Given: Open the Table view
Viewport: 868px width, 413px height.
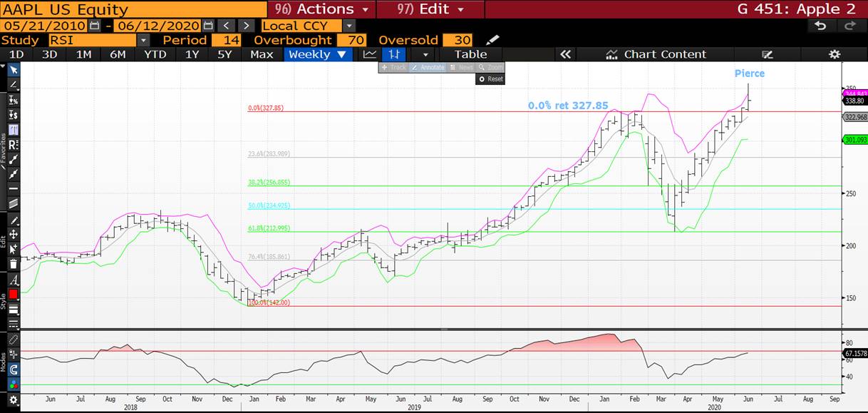Looking at the screenshot, I should (x=471, y=54).
